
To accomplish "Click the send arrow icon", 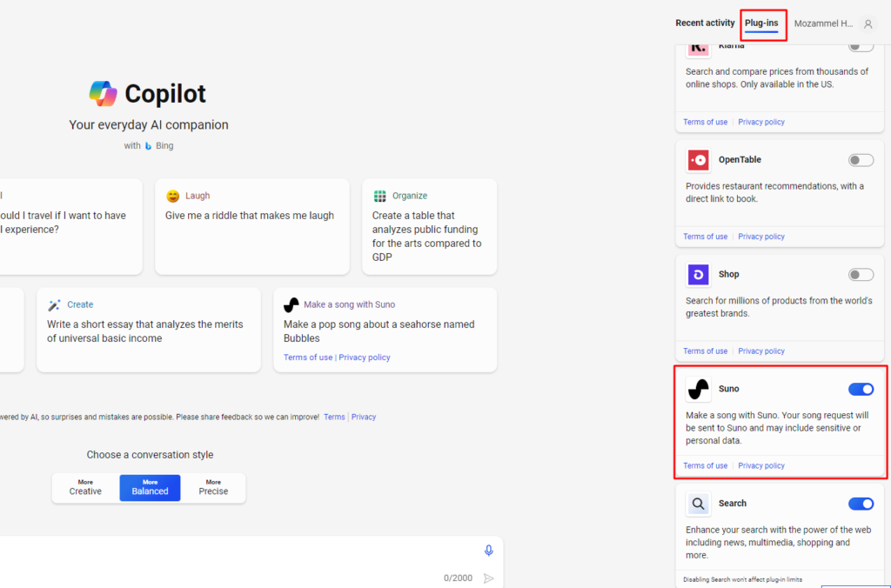I will pos(488,578).
